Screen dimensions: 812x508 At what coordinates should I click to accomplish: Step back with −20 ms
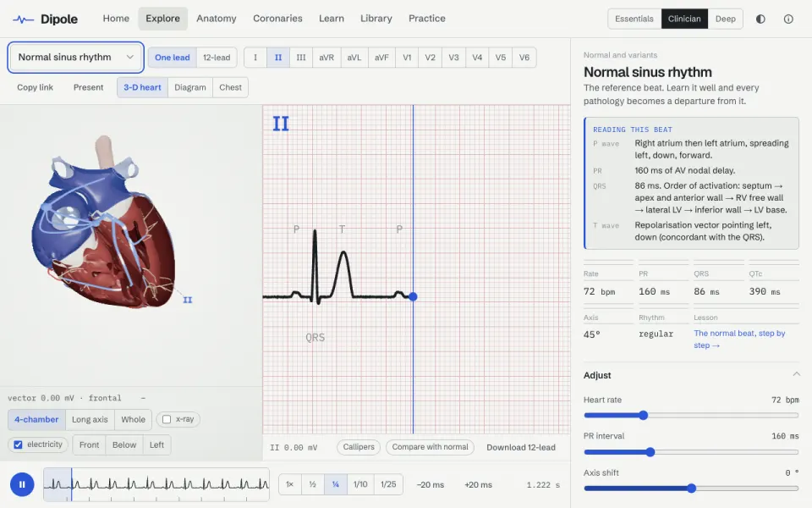[431, 484]
